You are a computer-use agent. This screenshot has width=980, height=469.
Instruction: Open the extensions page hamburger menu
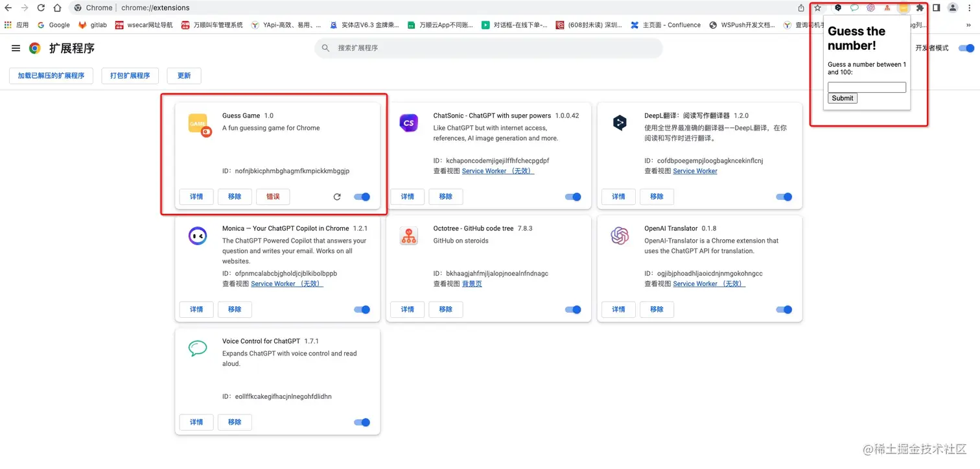point(16,48)
